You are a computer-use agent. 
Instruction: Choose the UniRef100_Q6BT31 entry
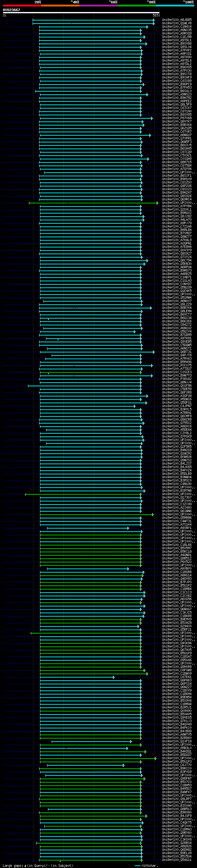[177, 352]
